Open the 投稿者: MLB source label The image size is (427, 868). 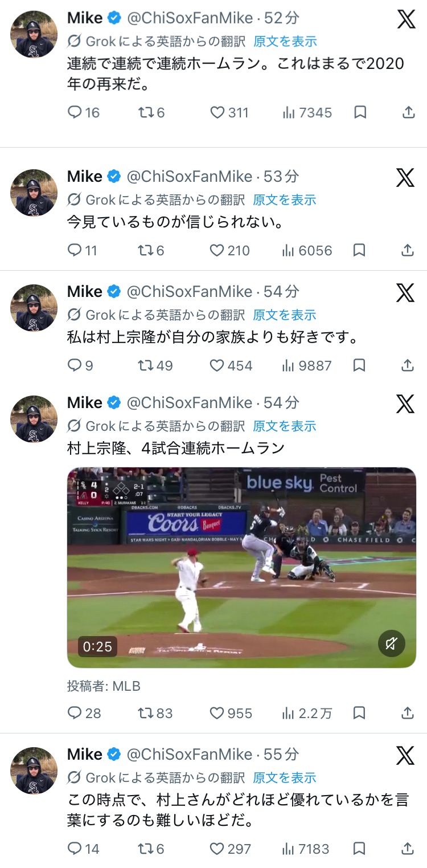pyautogui.click(x=104, y=686)
